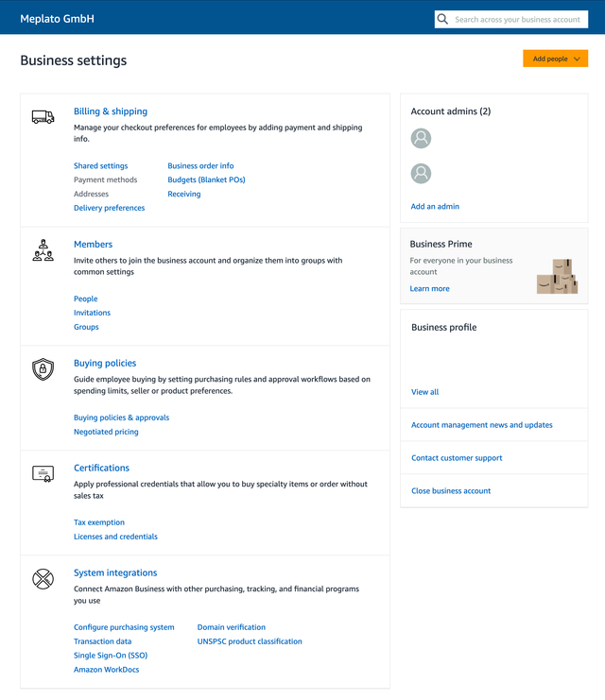Open Contact customer support item

pos(457,458)
